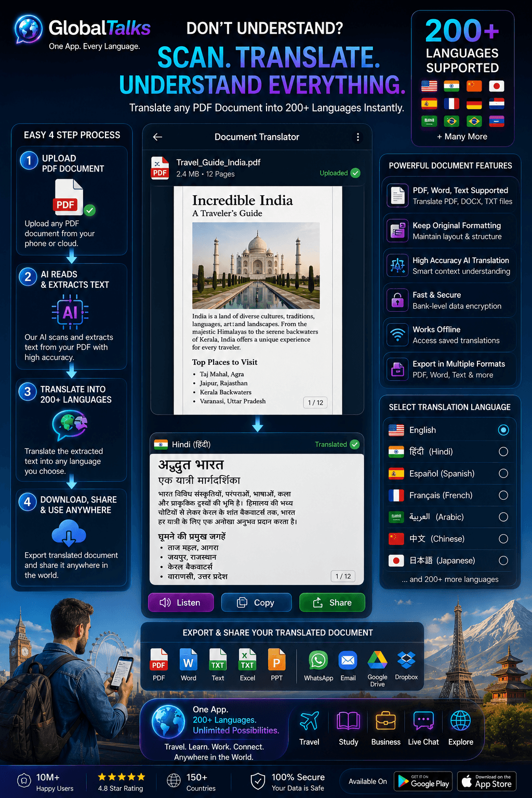Screen dimensions: 532x798
Task: Select English as translation language
Action: [x=503, y=430]
